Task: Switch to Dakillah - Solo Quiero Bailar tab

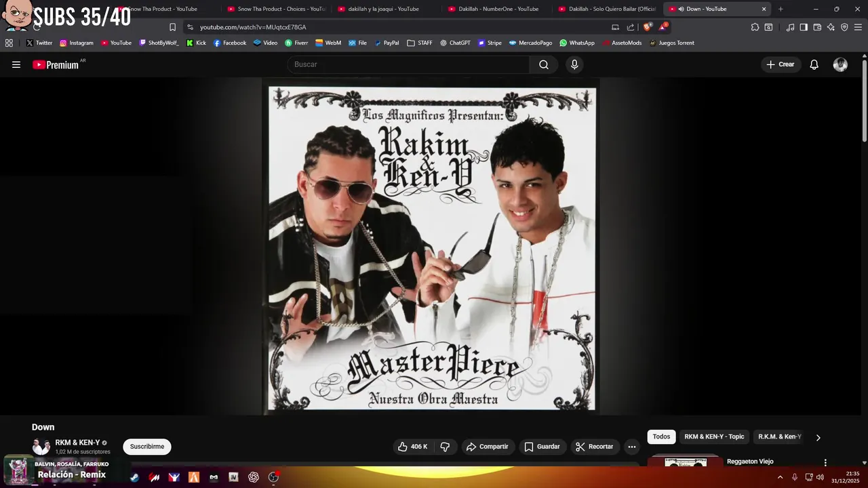Action: click(x=608, y=9)
